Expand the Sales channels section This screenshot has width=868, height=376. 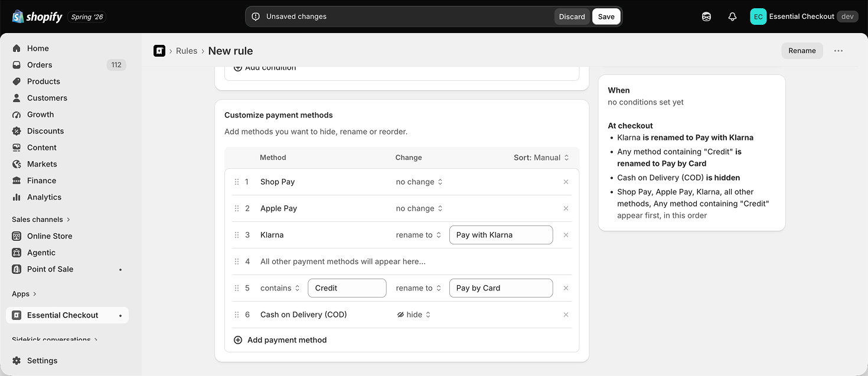click(x=41, y=220)
